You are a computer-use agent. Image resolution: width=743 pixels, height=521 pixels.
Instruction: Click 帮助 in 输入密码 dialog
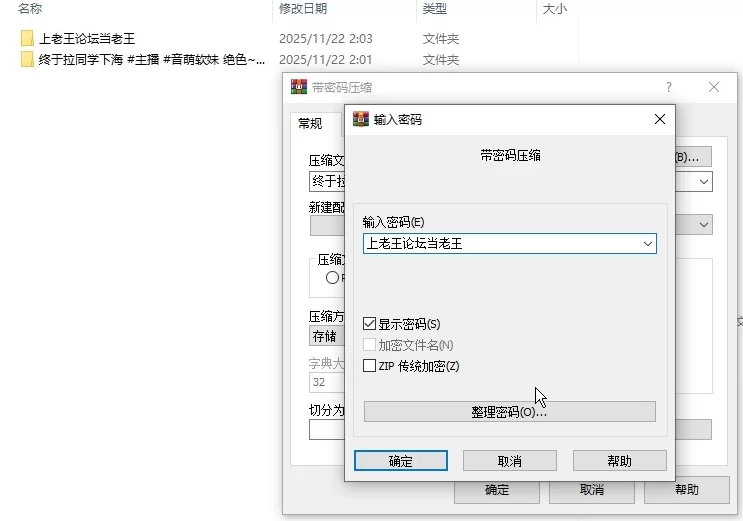click(x=619, y=461)
